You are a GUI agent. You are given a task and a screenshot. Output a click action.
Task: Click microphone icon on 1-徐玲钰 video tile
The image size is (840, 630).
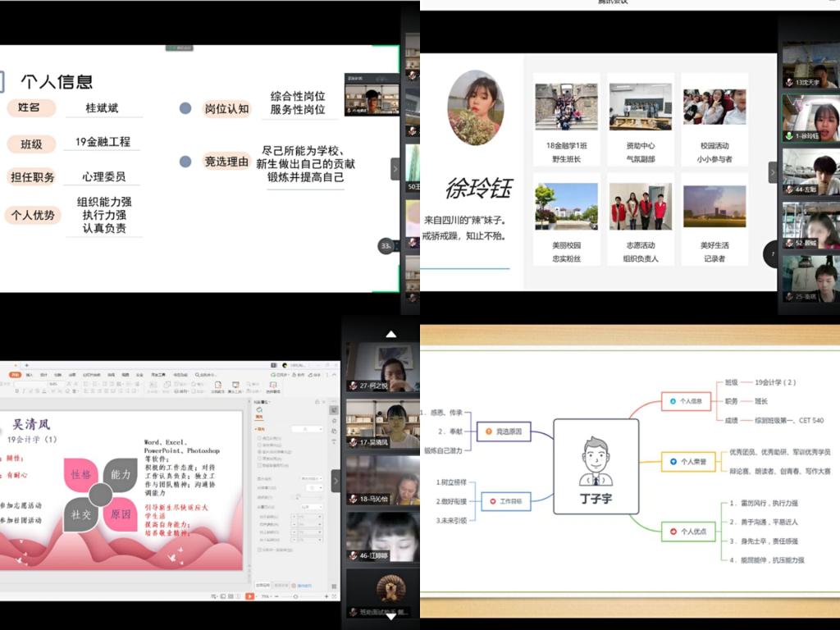click(x=789, y=136)
